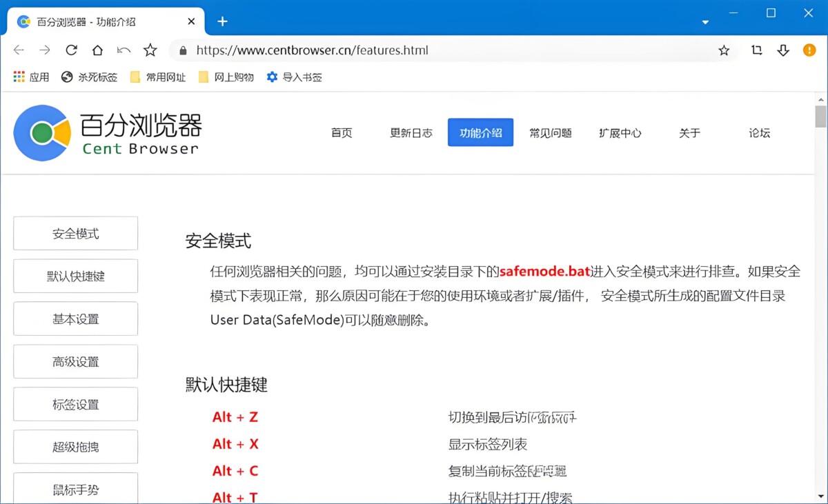Viewport: 828px width, 504px height.
Task: Click the crop screenshot icon
Action: (757, 50)
